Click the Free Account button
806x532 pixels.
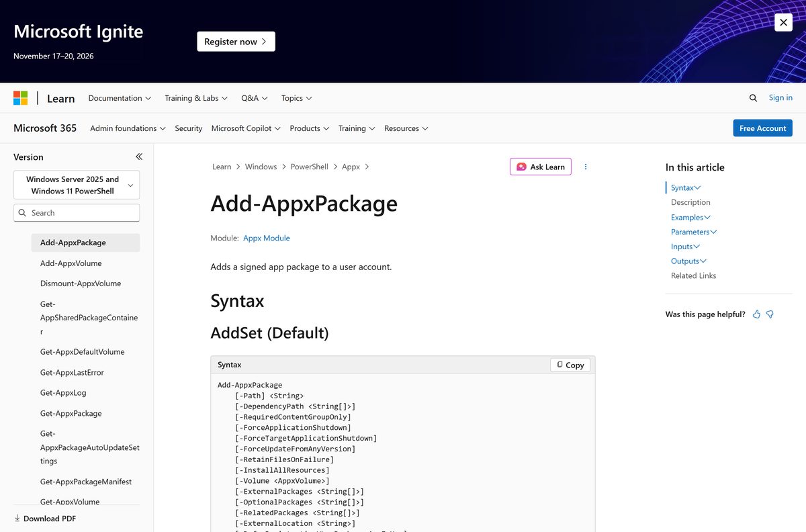(762, 128)
